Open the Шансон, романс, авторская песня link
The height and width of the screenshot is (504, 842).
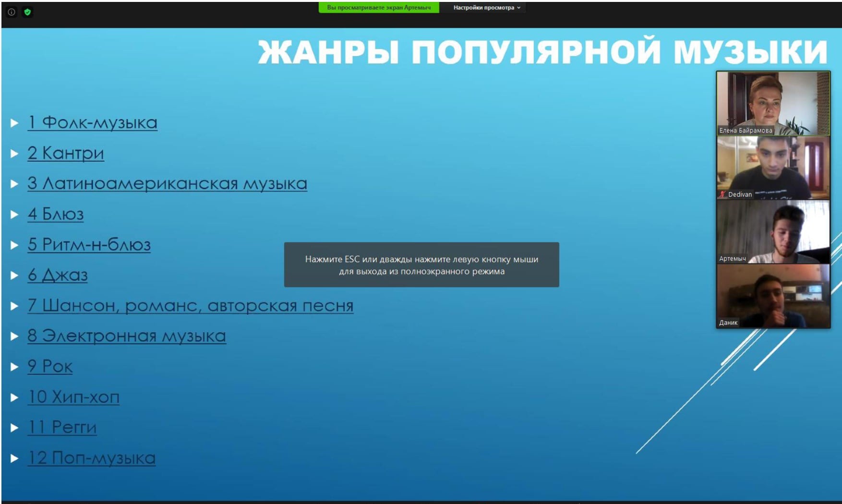(x=191, y=306)
